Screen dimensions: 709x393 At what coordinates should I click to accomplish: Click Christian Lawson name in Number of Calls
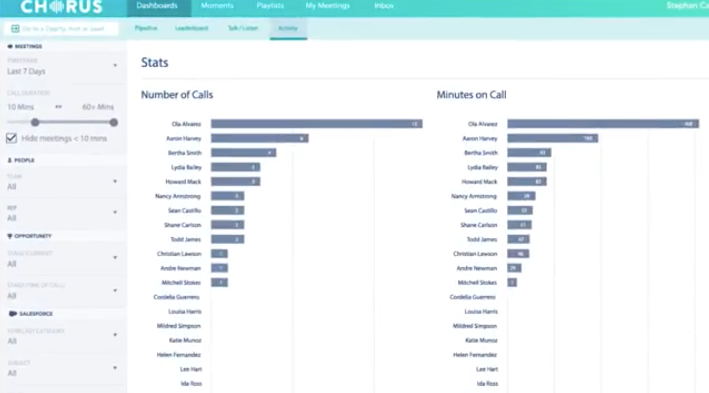click(x=179, y=254)
